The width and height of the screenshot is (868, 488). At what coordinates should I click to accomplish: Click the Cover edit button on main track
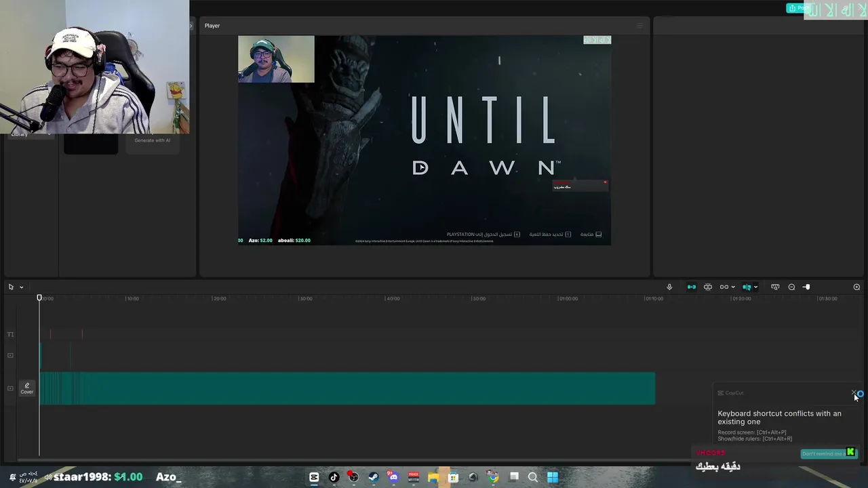click(x=27, y=388)
